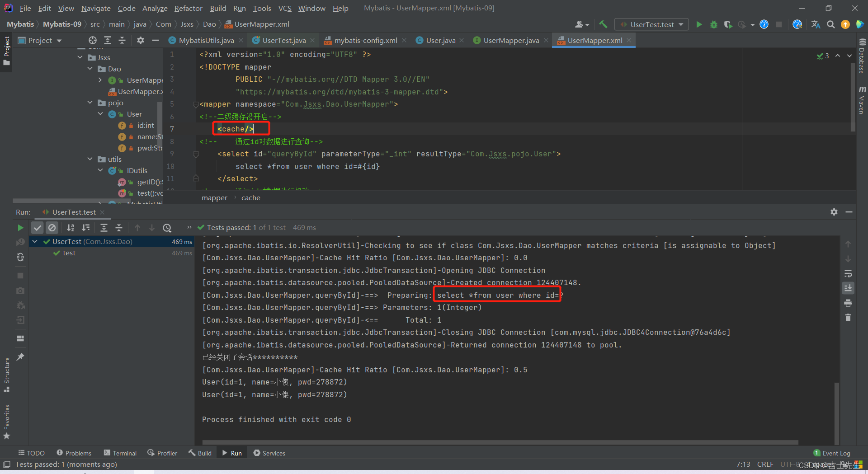Rerun tests in Run panel
Viewport: 868px width, 474px height.
tap(20, 228)
